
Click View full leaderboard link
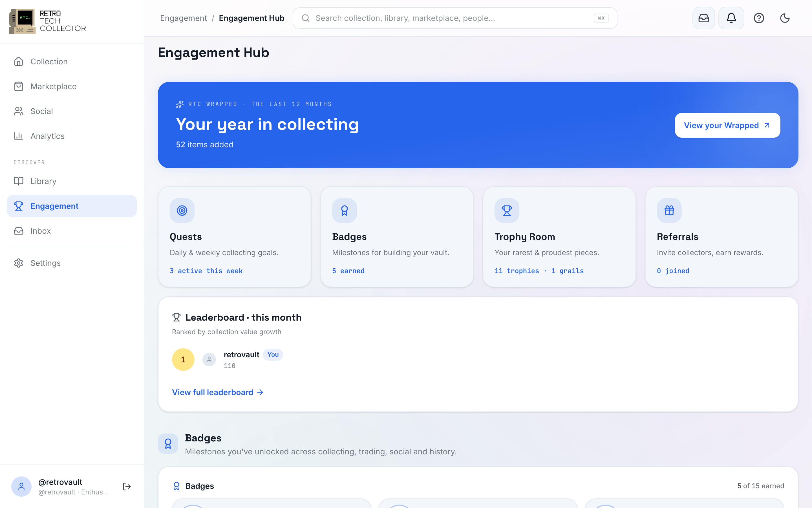point(218,392)
